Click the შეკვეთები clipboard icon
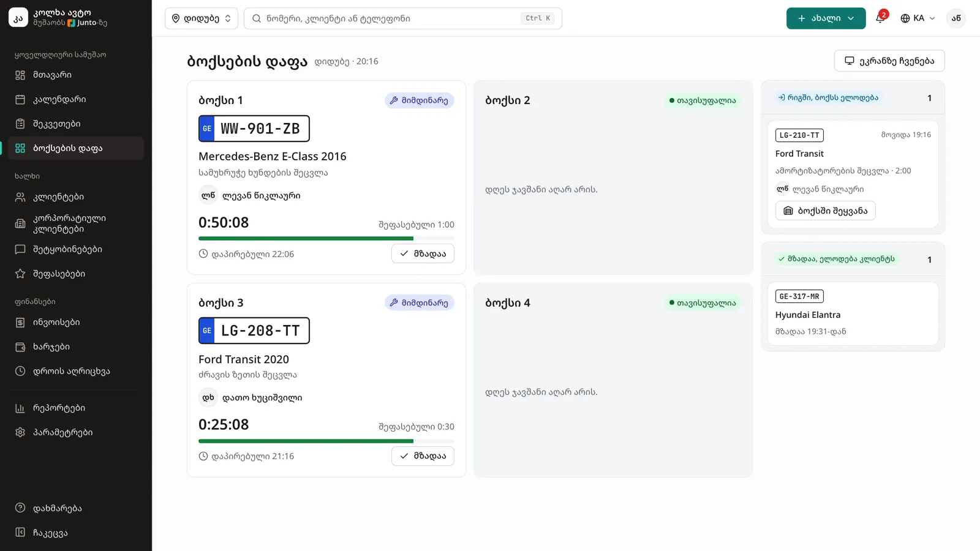Image resolution: width=980 pixels, height=551 pixels. (20, 124)
